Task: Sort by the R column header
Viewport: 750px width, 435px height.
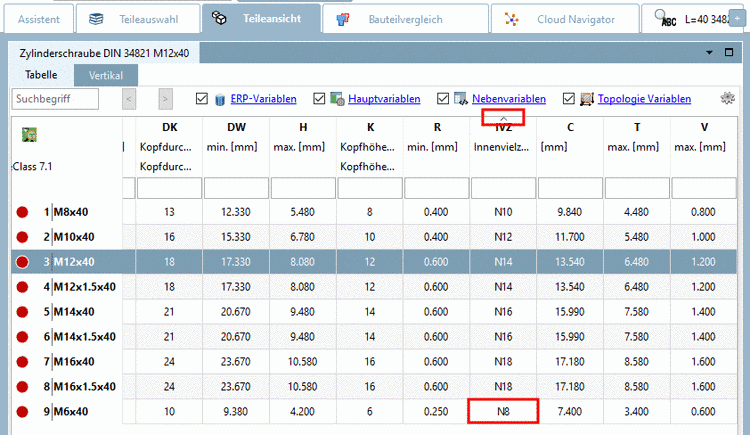Action: point(437,127)
